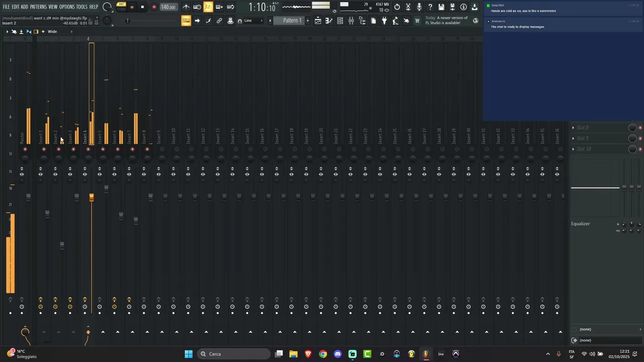Expand the Slot 10 effect menu
Image resolution: width=644 pixels, height=362 pixels.
(573, 149)
